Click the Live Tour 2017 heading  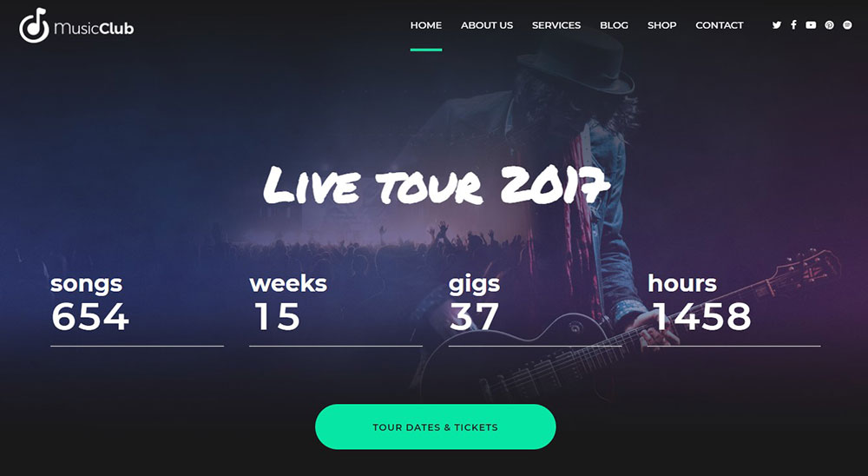pos(436,185)
